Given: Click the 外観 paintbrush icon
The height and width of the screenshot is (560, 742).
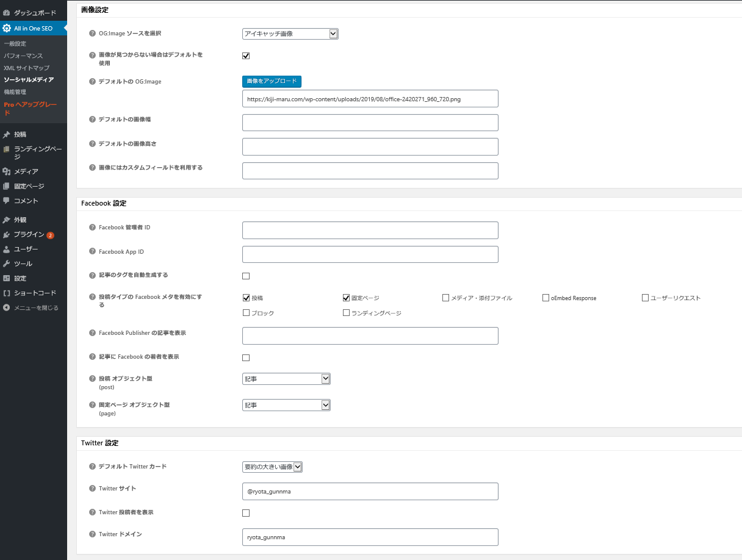Looking at the screenshot, I should (x=7, y=220).
